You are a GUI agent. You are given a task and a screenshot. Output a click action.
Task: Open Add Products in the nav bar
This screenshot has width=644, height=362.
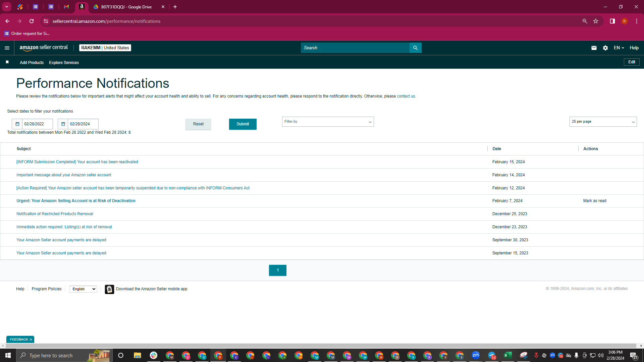pos(32,63)
